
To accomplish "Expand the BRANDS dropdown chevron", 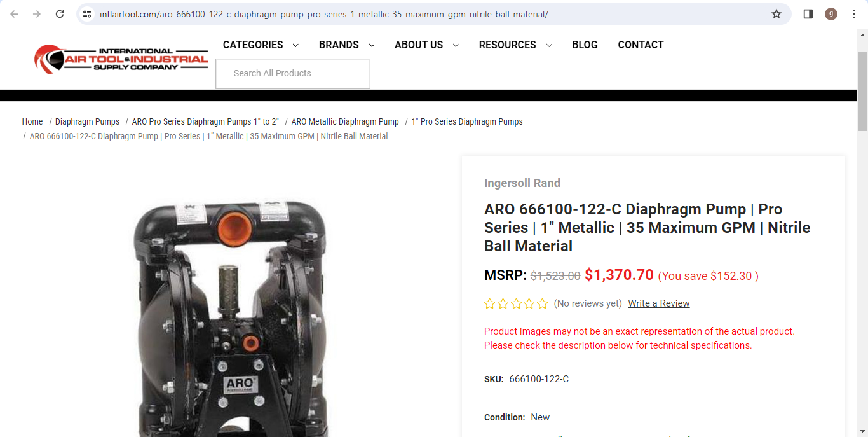I will (x=372, y=45).
